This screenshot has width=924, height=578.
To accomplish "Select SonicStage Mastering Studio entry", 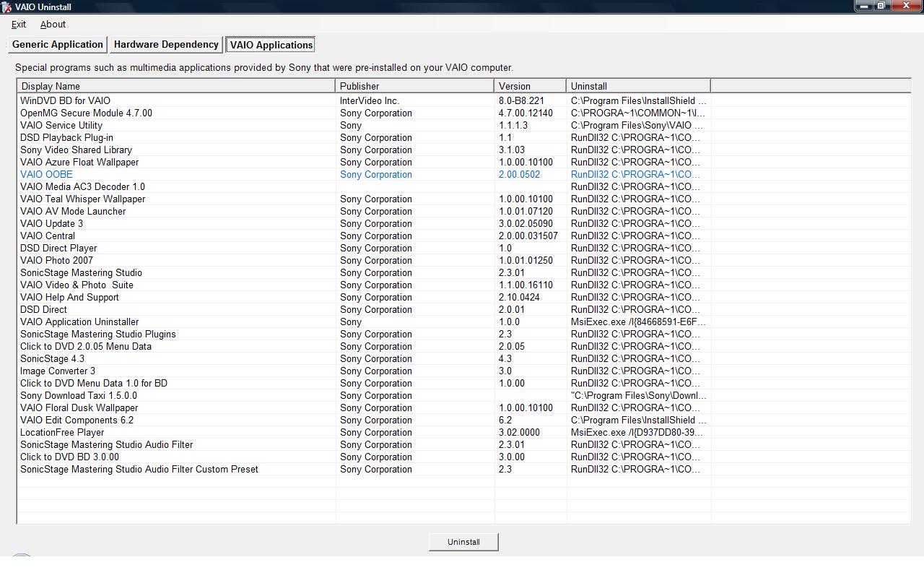I will tap(81, 272).
